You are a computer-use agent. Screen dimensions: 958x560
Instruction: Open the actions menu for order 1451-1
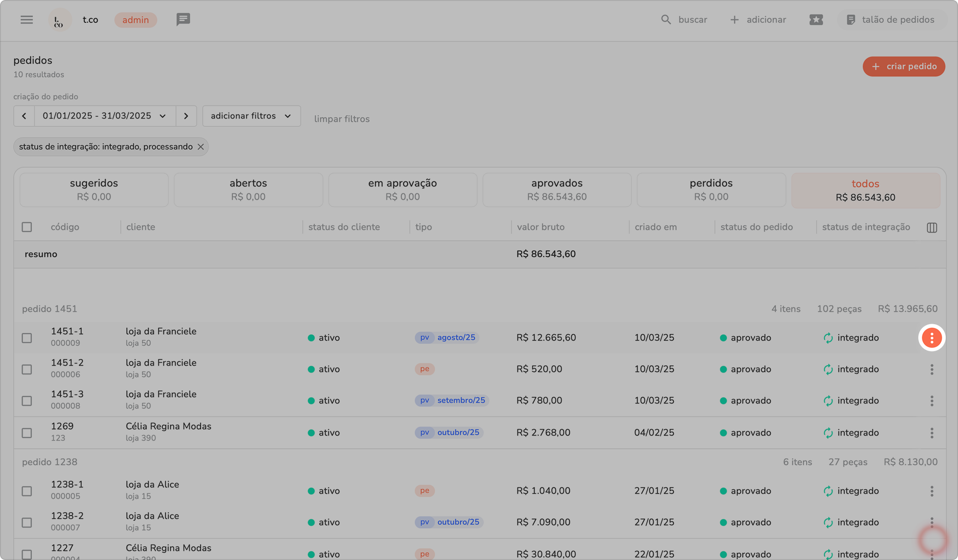[932, 338]
